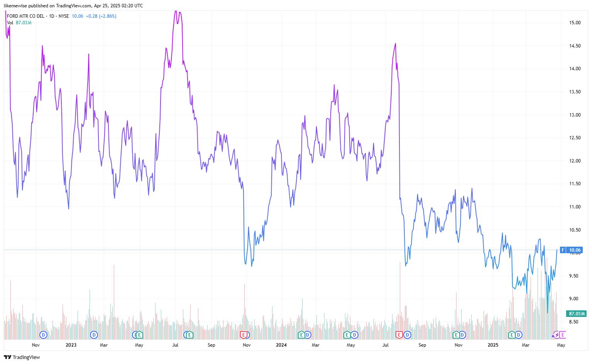Viewport: 592px width, 364px height.
Task: Click the pink upcoming earnings marker near May 2025
Action: [x=562, y=335]
